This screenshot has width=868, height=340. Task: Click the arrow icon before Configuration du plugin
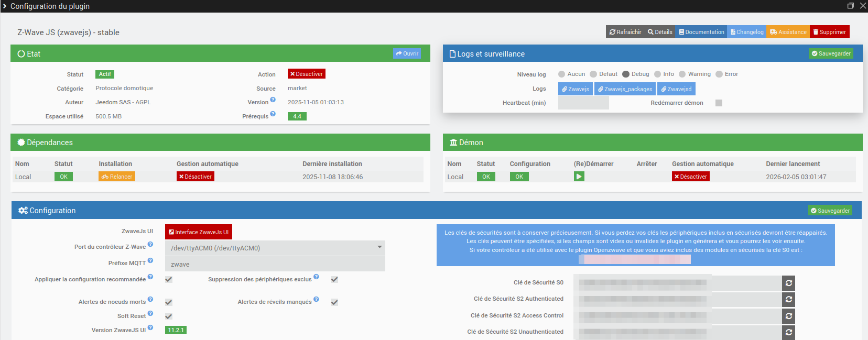[x=4, y=6]
